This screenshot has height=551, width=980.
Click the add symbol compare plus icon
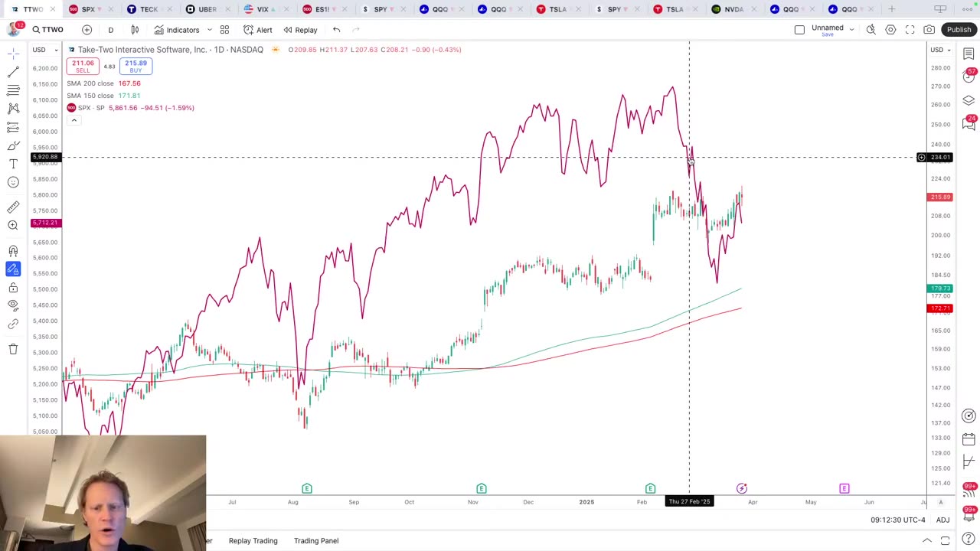coord(87,30)
